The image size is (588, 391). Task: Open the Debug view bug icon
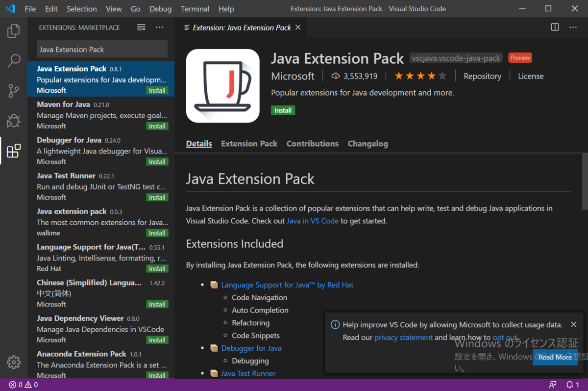coord(14,121)
